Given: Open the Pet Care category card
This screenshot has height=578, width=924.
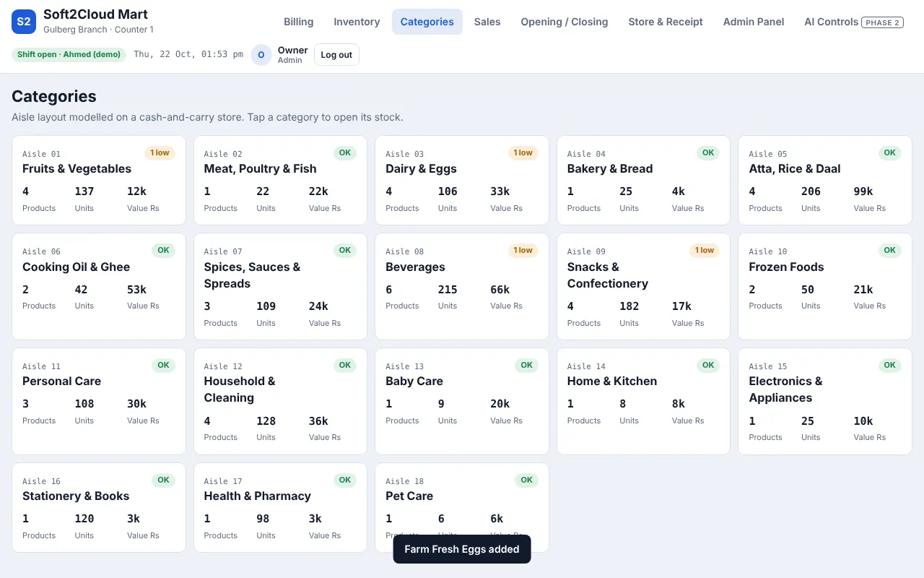Looking at the screenshot, I should tap(462, 507).
